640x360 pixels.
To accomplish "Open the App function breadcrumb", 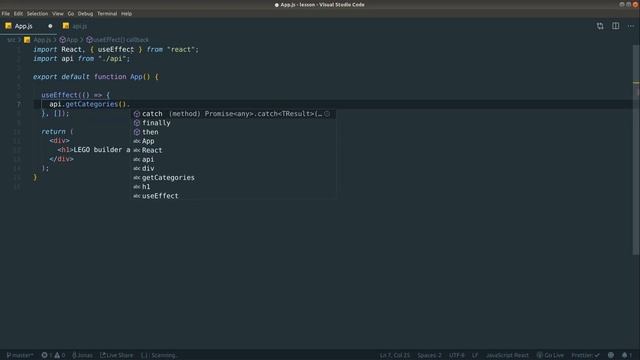I will (69, 40).
